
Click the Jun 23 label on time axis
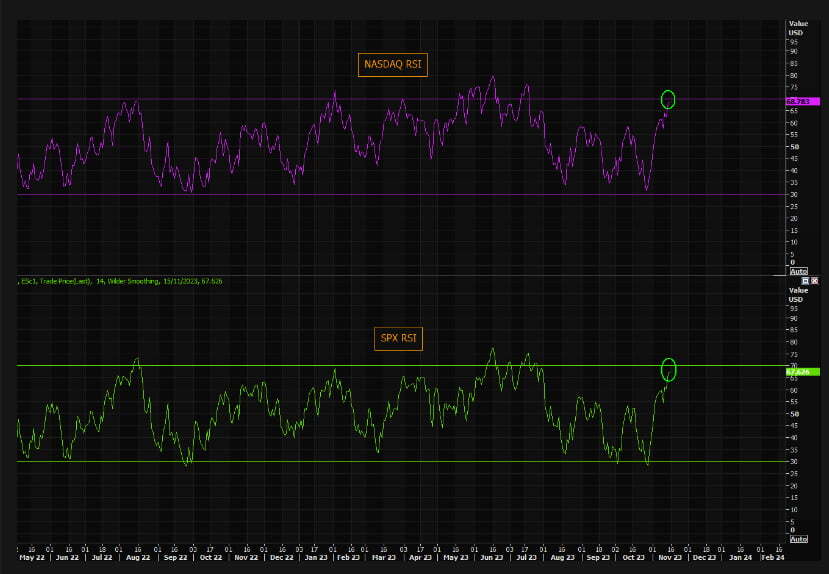(x=491, y=558)
